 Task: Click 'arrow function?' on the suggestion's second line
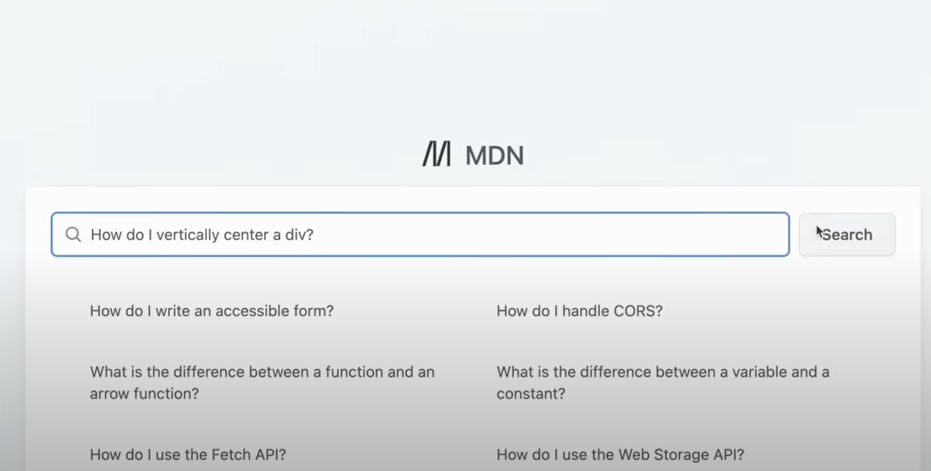click(144, 393)
